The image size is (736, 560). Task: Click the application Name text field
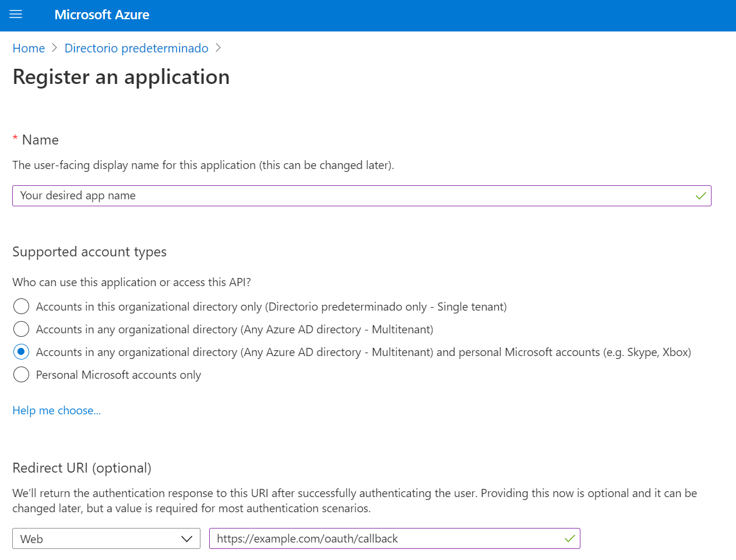pos(350,196)
